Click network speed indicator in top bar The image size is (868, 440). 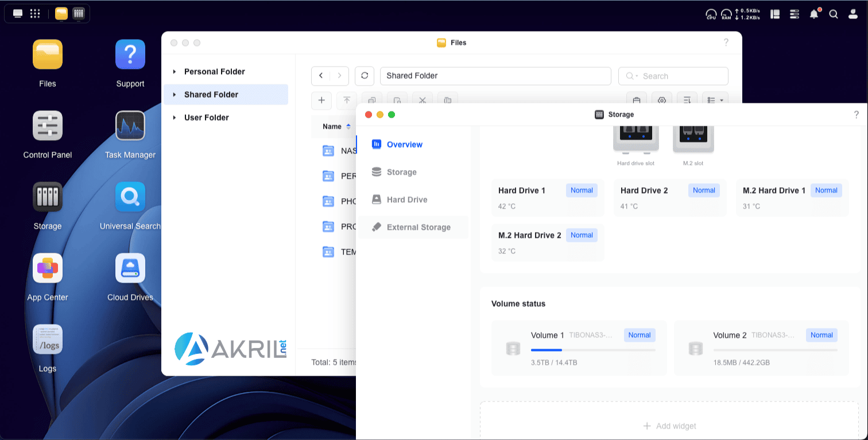747,14
